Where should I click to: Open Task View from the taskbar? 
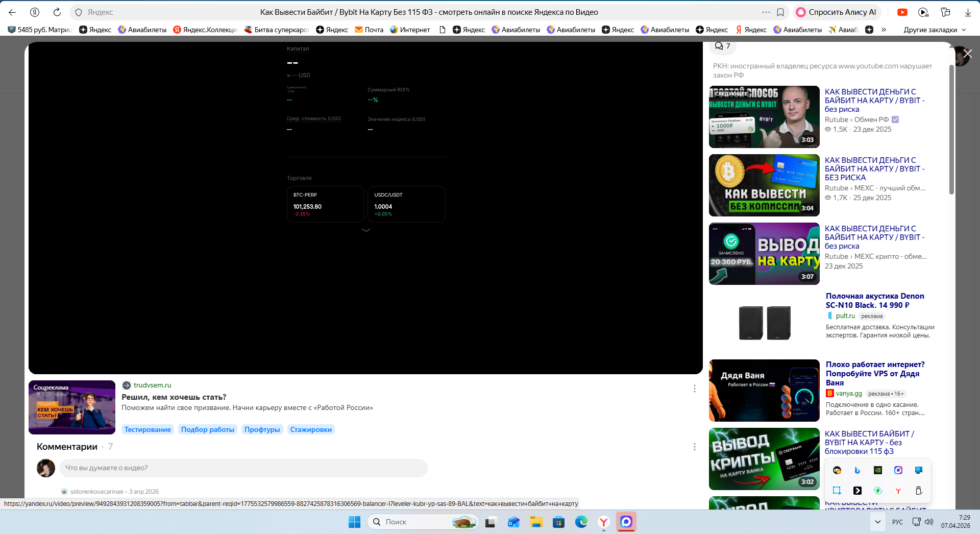[491, 522]
